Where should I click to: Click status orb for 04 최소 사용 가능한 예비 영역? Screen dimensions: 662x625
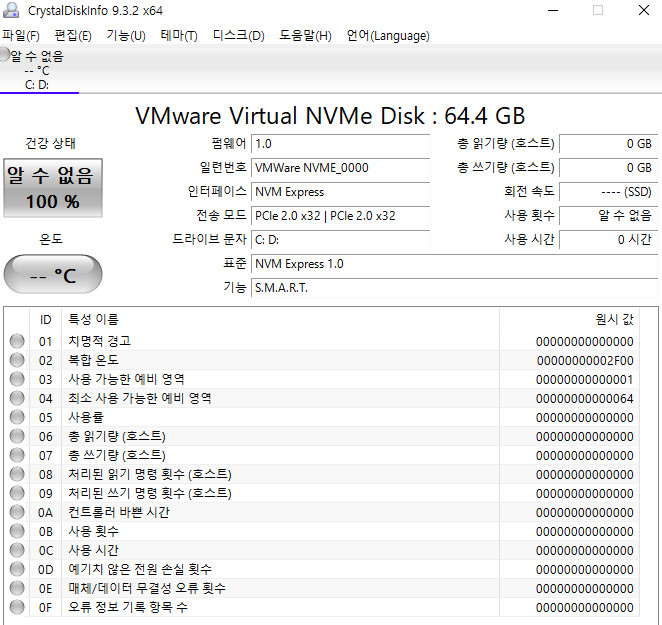pos(17,398)
